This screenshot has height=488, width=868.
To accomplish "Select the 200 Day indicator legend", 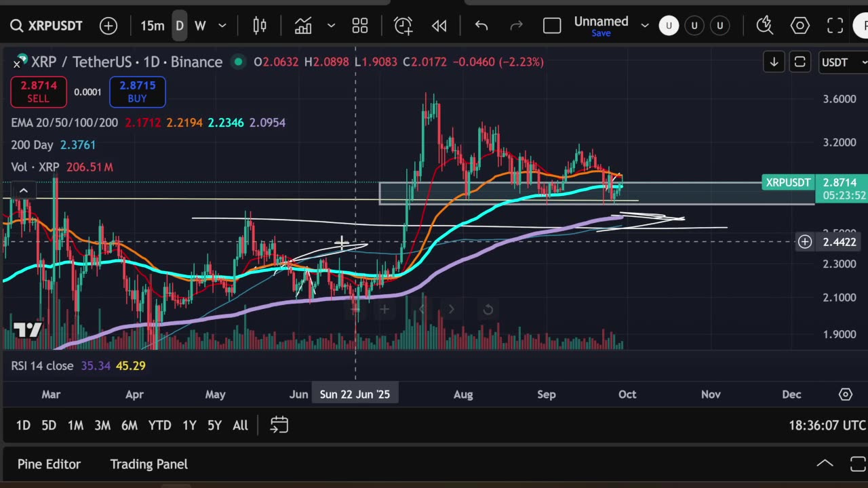I will 33,145.
